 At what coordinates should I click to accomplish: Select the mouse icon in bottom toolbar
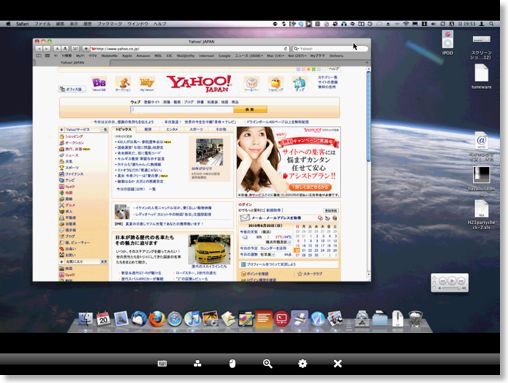point(232,364)
